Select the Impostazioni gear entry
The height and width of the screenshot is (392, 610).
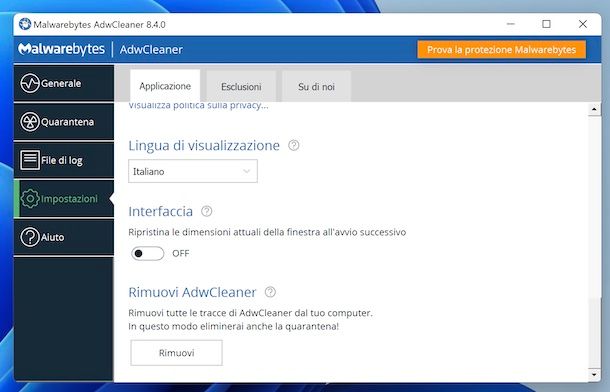coord(64,198)
